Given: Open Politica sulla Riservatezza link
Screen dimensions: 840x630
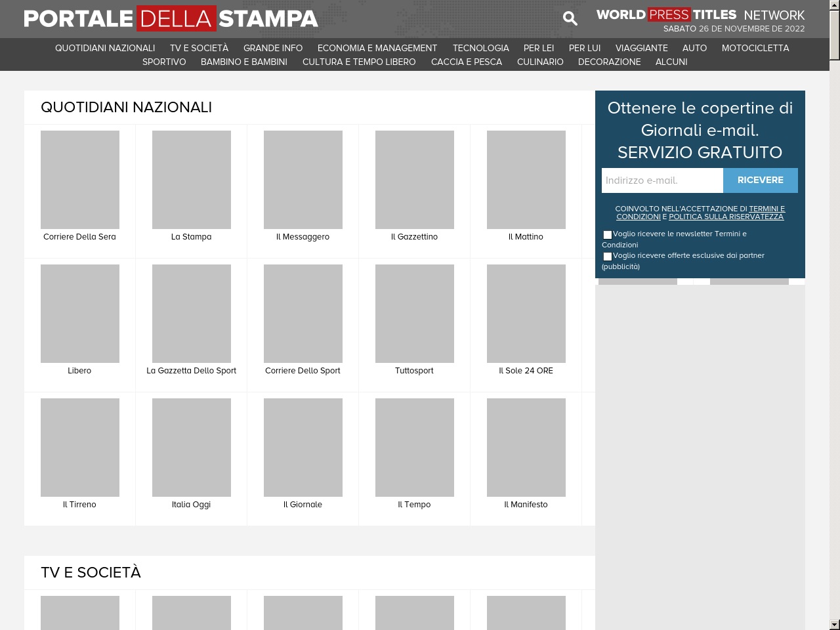Looking at the screenshot, I should 726,217.
